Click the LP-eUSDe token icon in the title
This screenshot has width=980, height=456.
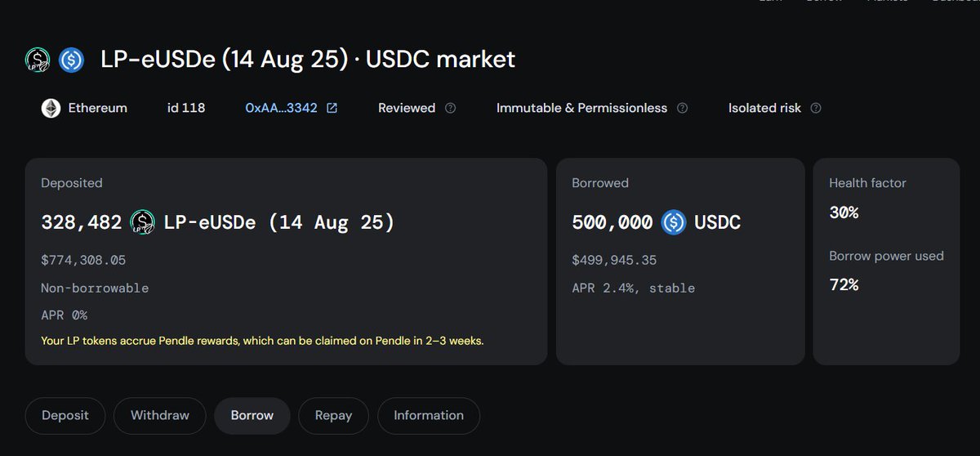point(38,60)
